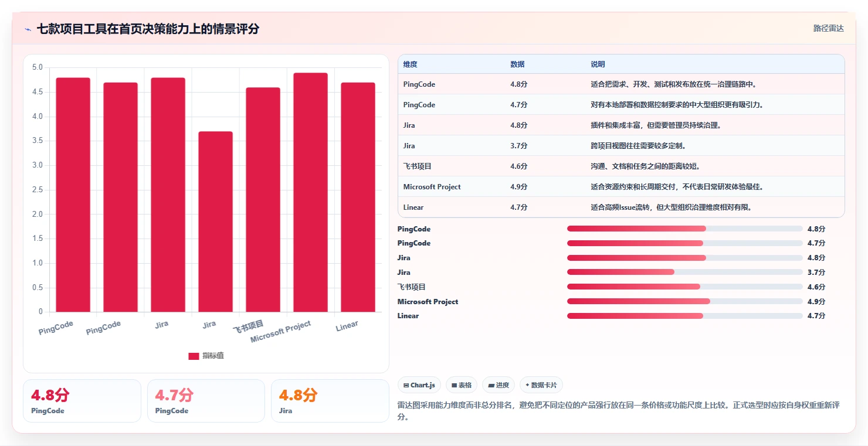868x446 pixels.
Task: Open the 4.7分 PingCode data card
Action: 206,401
